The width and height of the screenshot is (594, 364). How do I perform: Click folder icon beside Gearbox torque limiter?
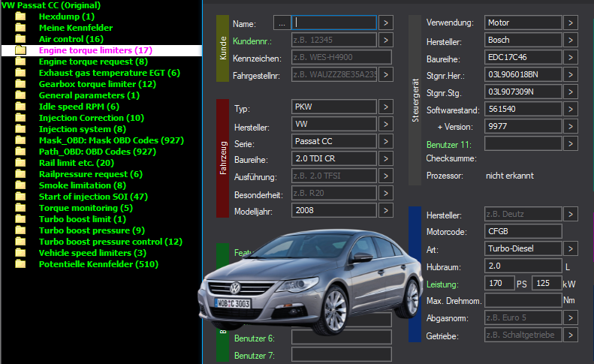(20, 84)
